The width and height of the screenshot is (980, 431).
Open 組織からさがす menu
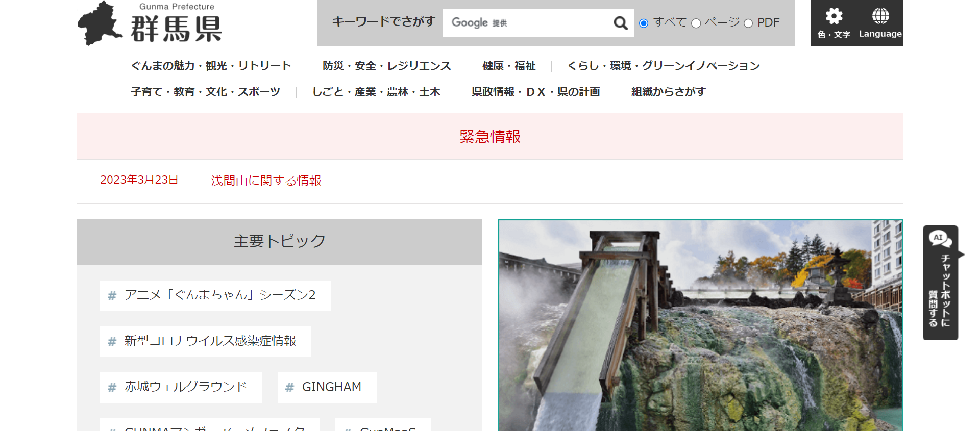669,92
